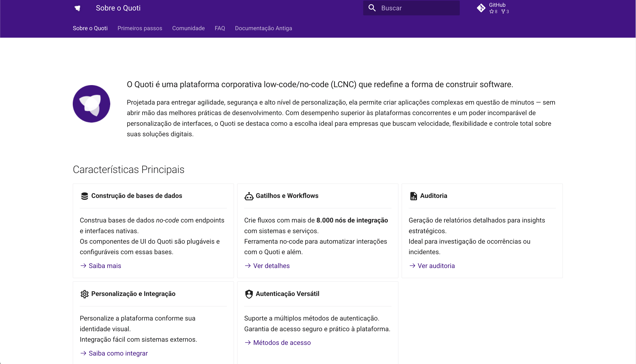
Task: Click the paragraph starting Projetada para entregar agilidade
Action: [x=341, y=118]
